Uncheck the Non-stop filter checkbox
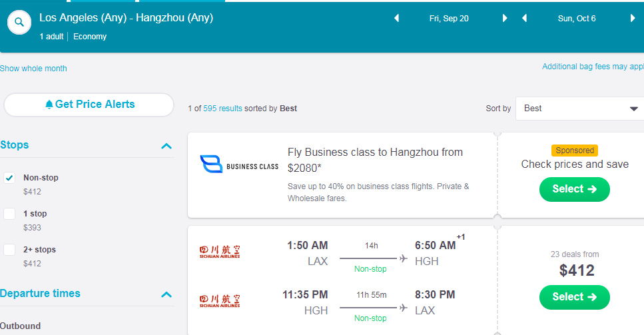The width and height of the screenshot is (644, 335). point(9,178)
